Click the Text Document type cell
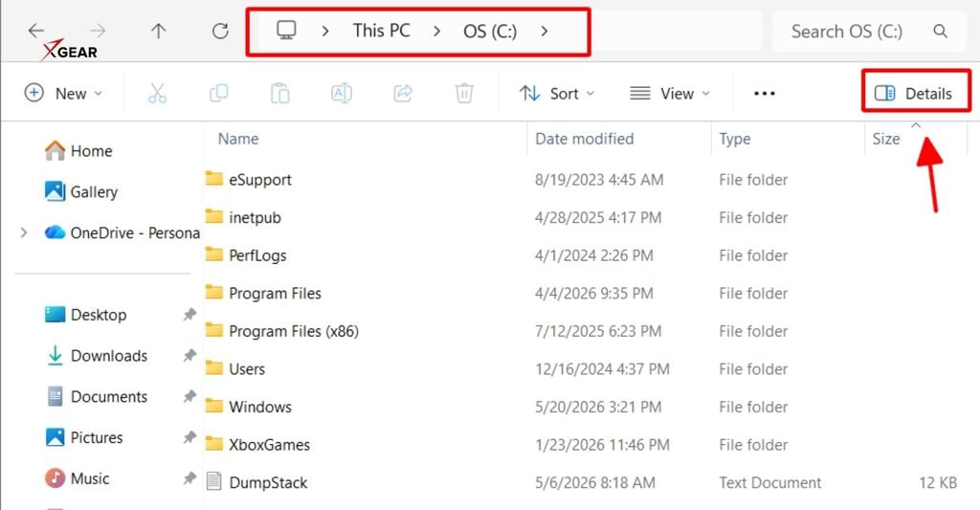980x510 pixels. 770,482
